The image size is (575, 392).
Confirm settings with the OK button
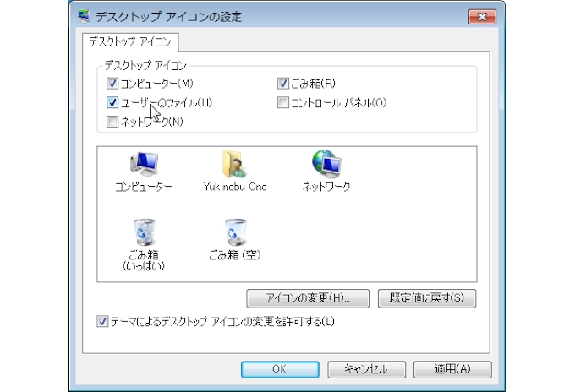(x=279, y=369)
